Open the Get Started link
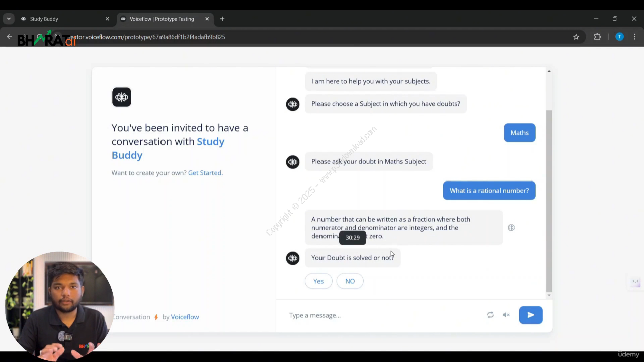This screenshot has height=362, width=644. tap(204, 173)
